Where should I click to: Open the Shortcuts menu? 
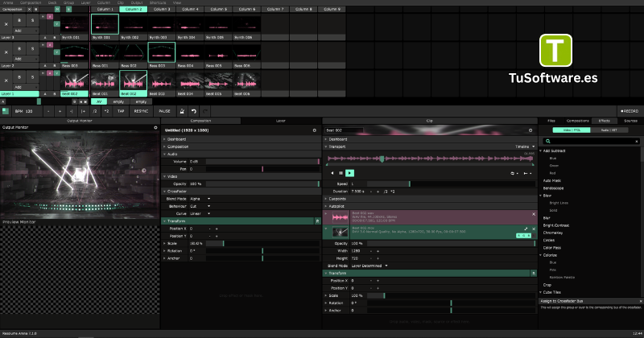[158, 2]
